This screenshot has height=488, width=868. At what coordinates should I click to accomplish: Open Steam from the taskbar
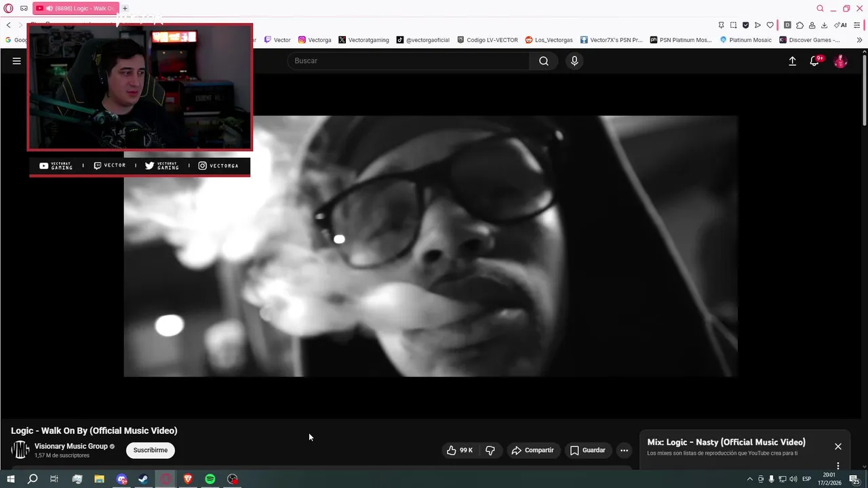144,479
